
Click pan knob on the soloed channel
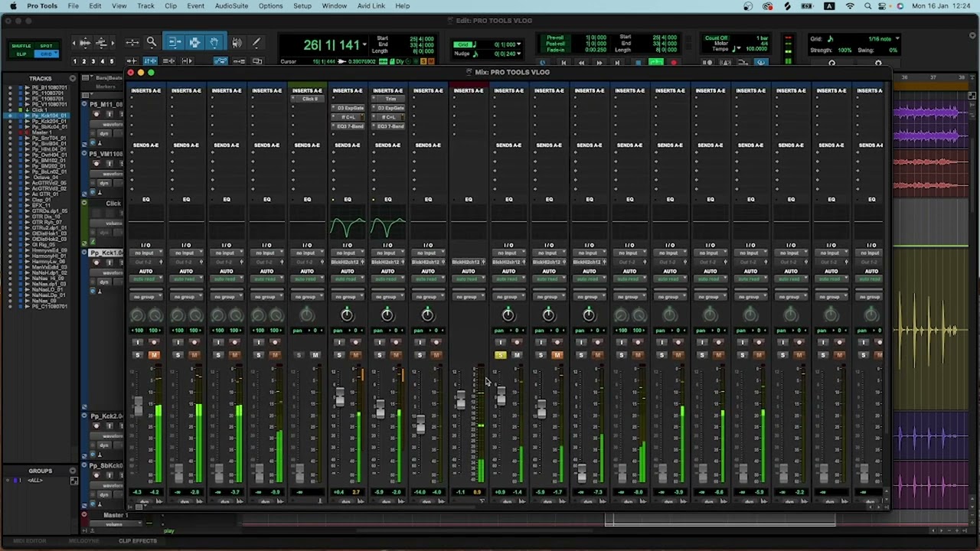tap(508, 315)
